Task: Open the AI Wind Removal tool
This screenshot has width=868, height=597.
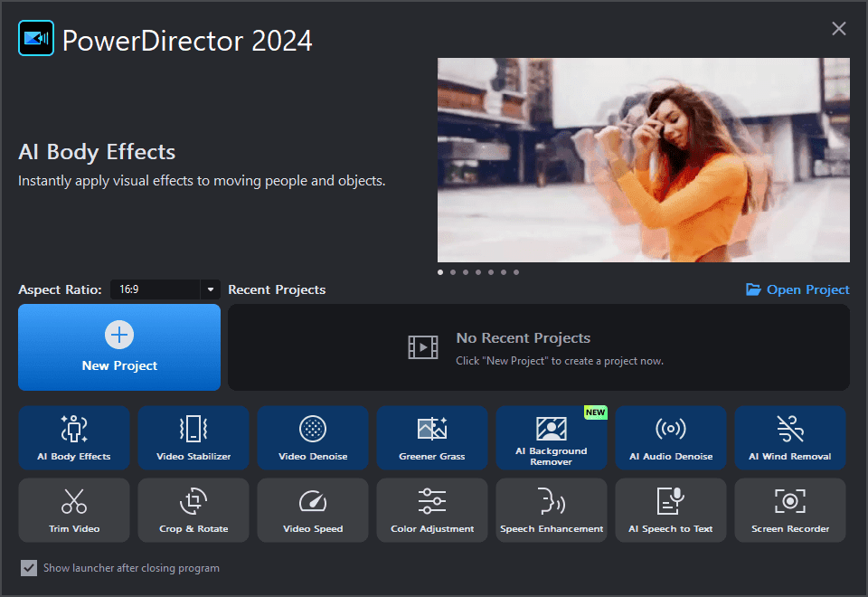Action: click(x=790, y=438)
